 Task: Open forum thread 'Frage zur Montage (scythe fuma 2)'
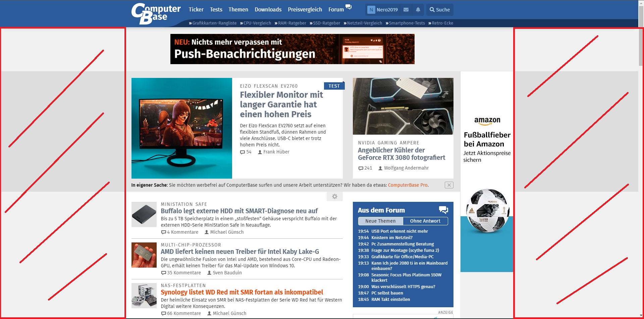405,250
